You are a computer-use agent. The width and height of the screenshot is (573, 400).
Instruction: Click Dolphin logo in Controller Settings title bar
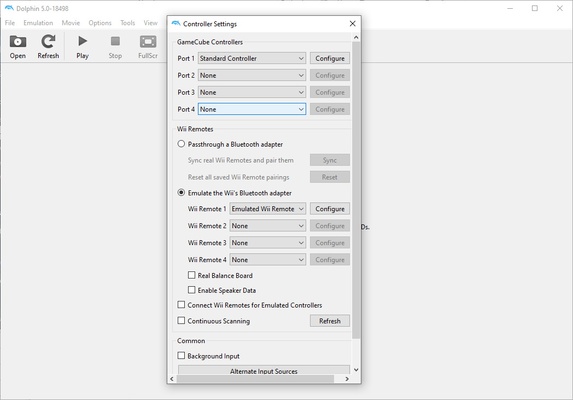pyautogui.click(x=176, y=24)
